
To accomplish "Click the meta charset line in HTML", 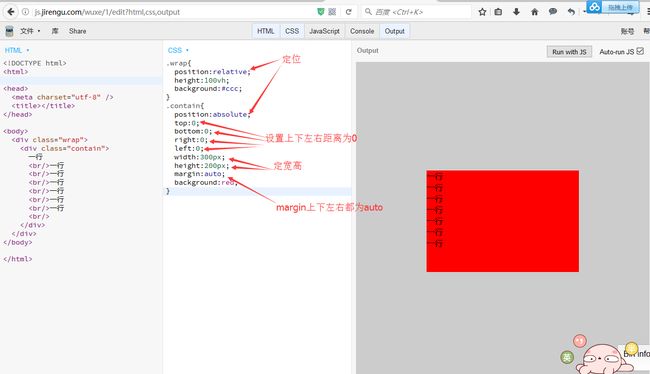I will (x=62, y=97).
